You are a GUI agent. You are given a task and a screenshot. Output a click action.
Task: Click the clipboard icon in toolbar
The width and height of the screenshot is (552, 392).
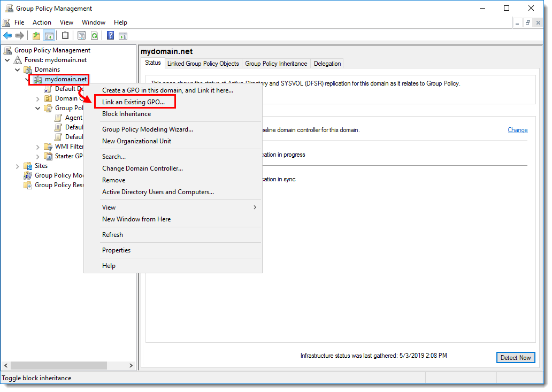[x=65, y=36]
